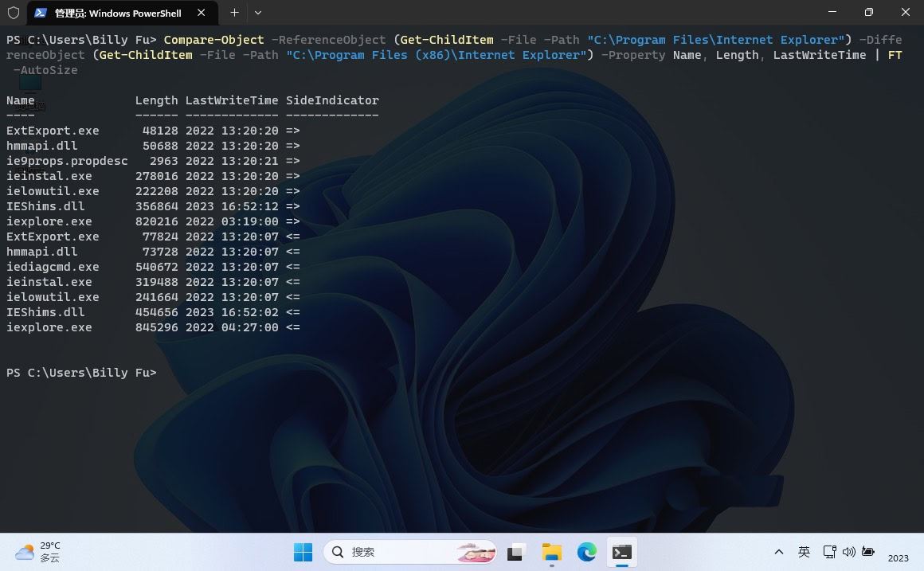Click the + button to open a new tab
The image size is (924, 571).
click(x=233, y=13)
